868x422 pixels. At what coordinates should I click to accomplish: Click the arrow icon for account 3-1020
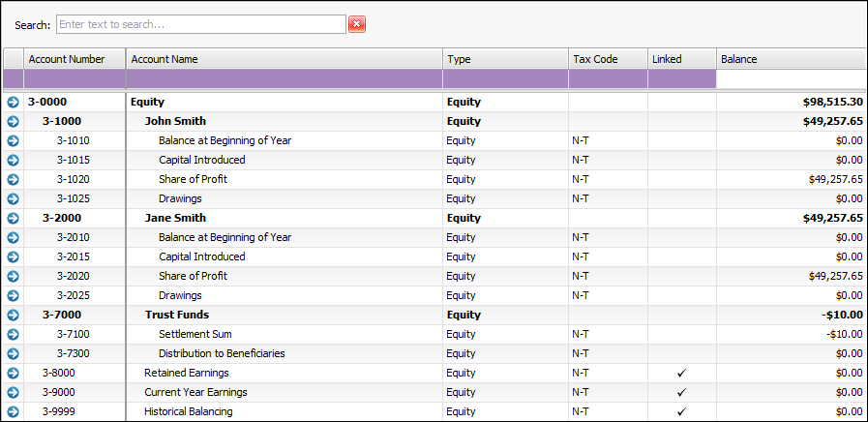[13, 179]
